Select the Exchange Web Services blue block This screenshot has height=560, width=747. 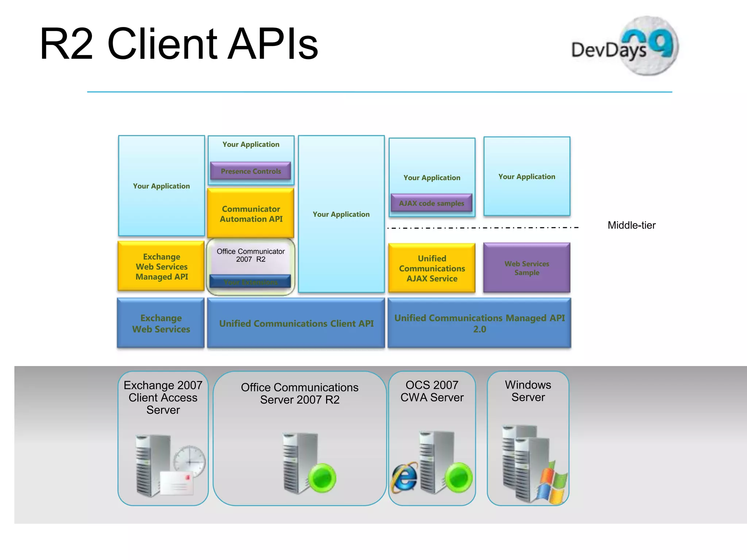click(x=161, y=323)
